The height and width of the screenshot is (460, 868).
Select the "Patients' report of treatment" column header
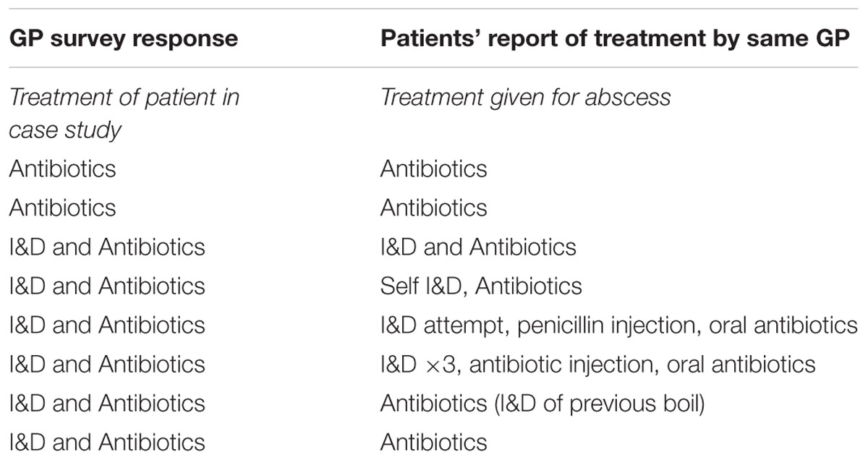pos(615,38)
